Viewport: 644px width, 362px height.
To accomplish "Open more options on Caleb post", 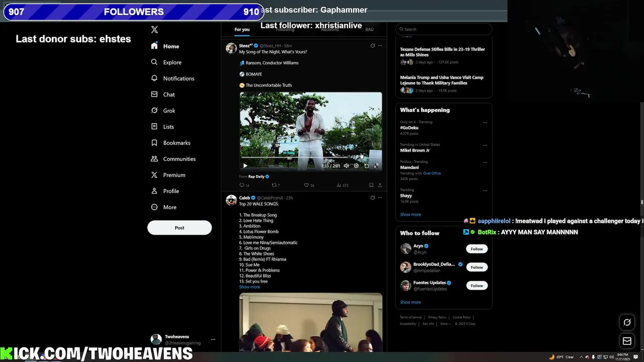I will (x=380, y=198).
